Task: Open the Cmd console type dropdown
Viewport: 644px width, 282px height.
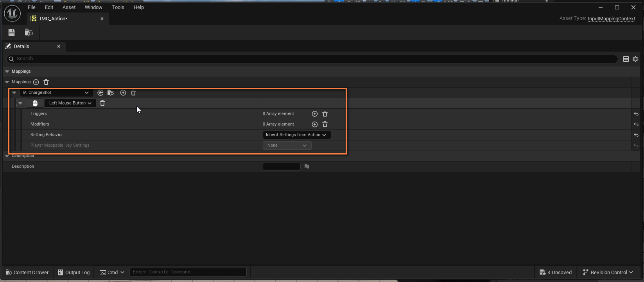Action: (112, 272)
